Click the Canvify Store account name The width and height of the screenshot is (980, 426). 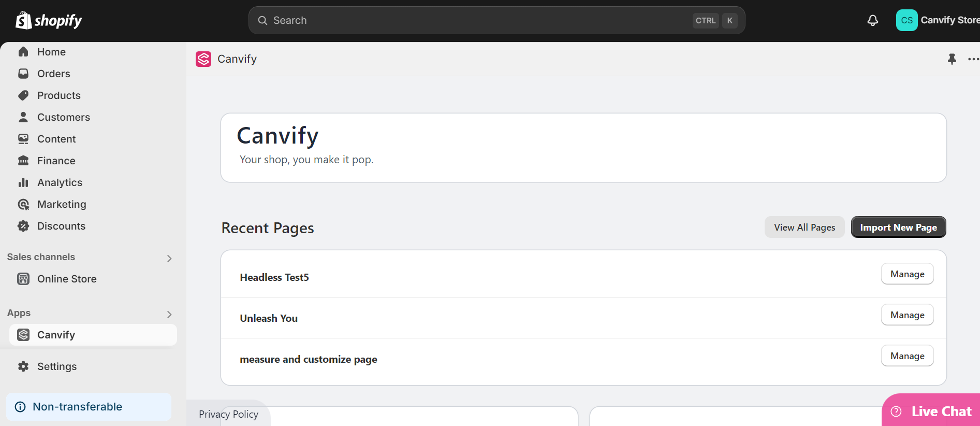(x=950, y=20)
